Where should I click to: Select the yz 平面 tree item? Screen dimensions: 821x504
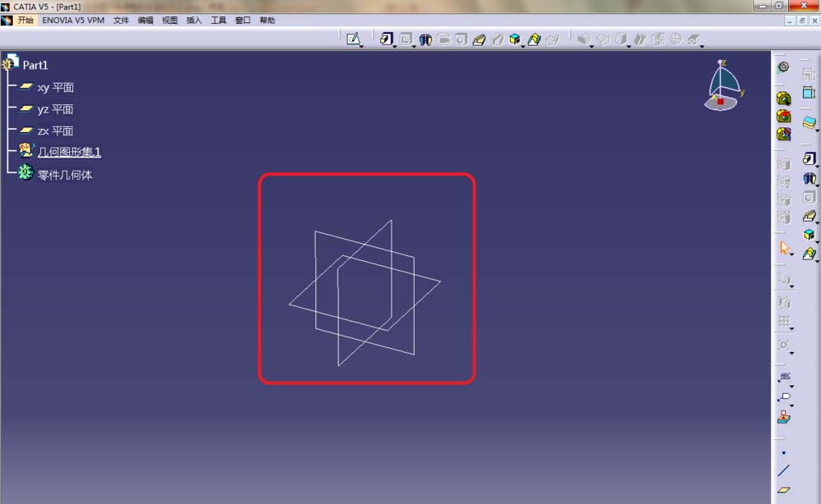pyautogui.click(x=55, y=109)
